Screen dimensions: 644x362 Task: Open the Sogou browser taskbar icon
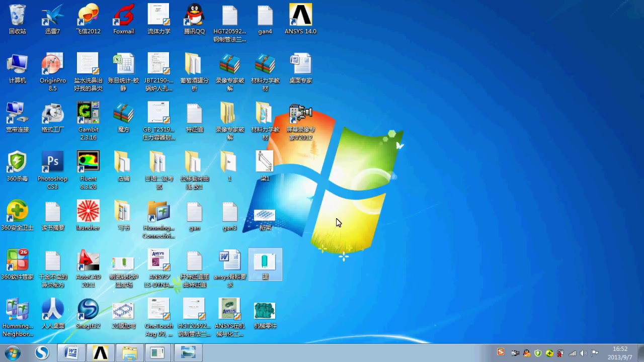42,353
